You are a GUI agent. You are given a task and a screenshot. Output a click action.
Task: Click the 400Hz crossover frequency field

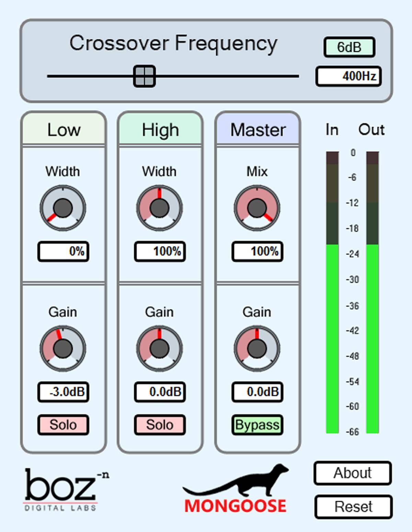348,76
